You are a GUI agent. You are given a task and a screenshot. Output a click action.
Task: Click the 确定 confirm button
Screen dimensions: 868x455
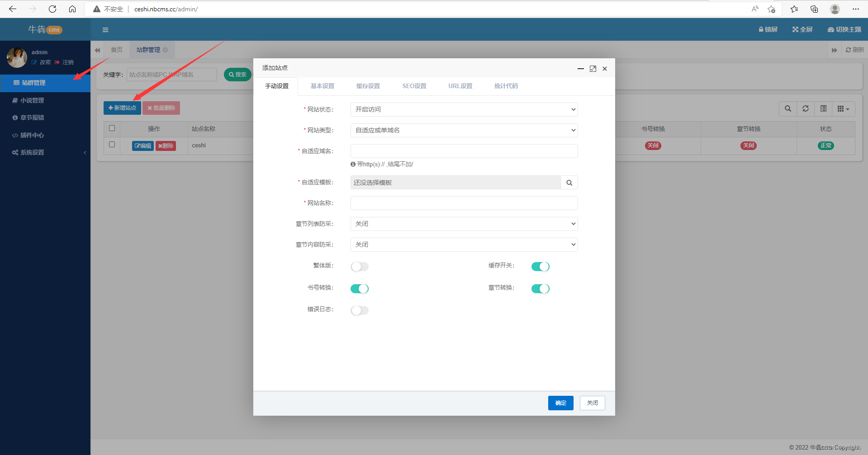[x=560, y=403]
